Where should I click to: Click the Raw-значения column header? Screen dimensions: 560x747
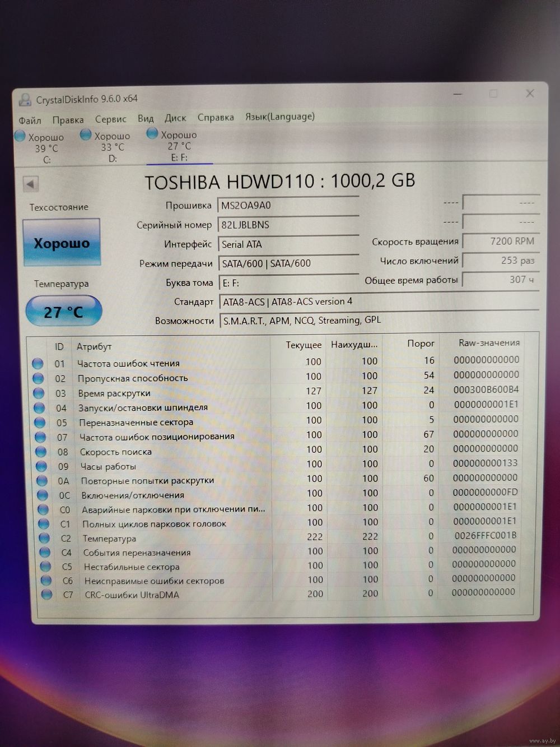click(x=489, y=343)
